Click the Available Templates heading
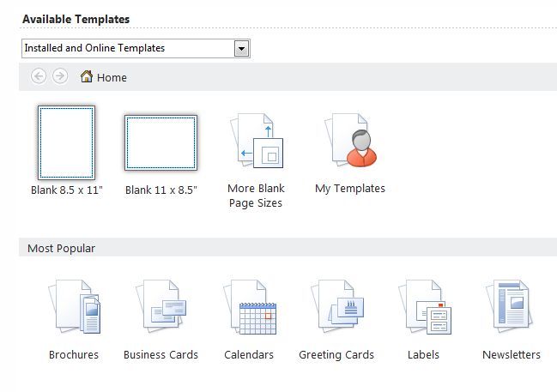 [x=76, y=19]
